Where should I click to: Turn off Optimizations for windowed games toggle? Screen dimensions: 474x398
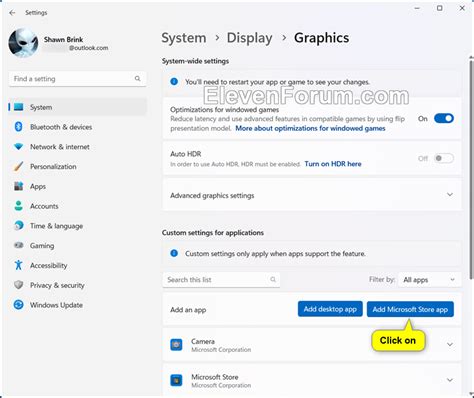click(x=444, y=118)
